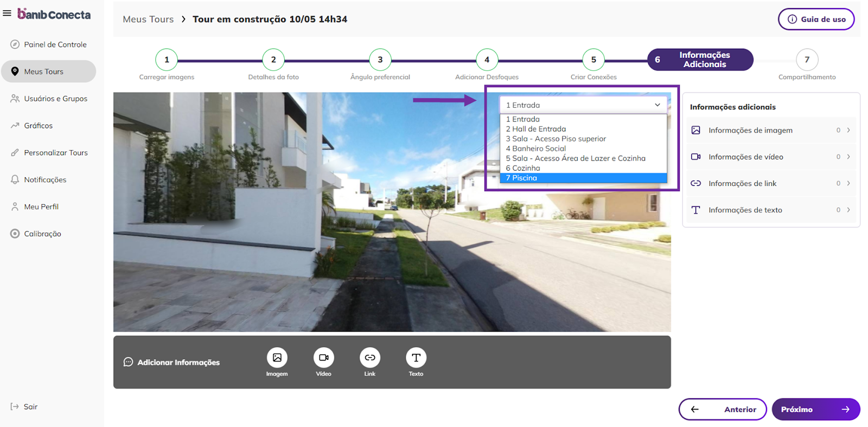868x427 pixels.
Task: Click the Meus Tours breadcrumb link
Action: (148, 19)
